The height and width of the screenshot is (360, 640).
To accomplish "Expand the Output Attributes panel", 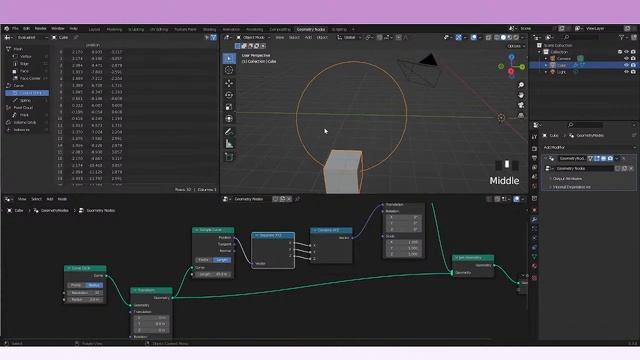I will [567, 178].
